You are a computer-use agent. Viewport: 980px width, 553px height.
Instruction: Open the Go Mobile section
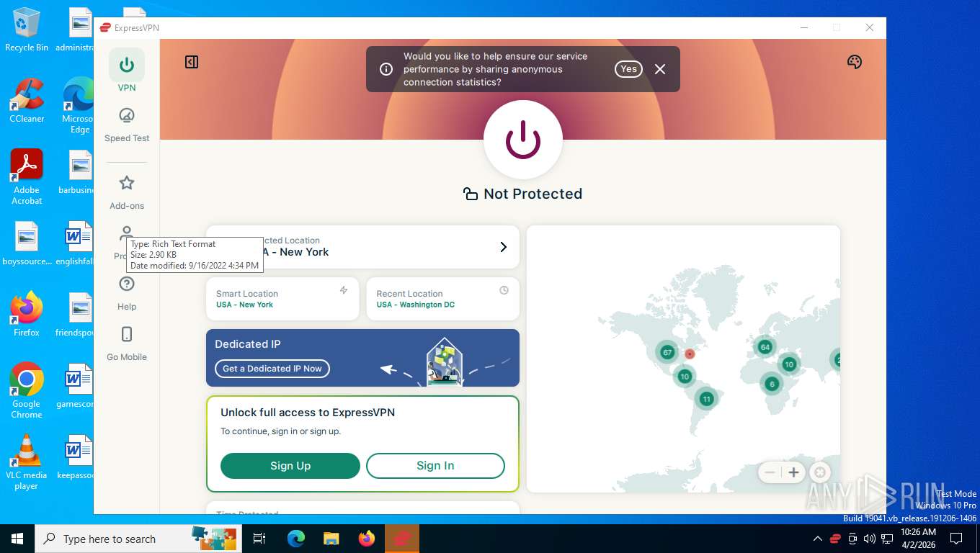[127, 343]
